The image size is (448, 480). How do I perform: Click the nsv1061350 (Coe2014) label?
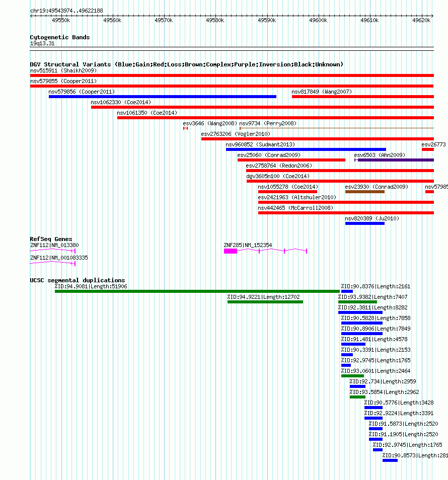point(147,113)
